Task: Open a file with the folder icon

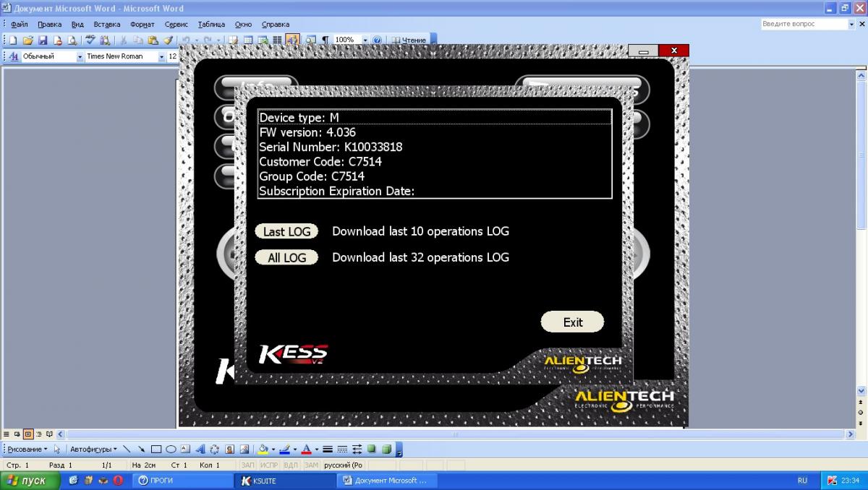Action: pyautogui.click(x=27, y=40)
